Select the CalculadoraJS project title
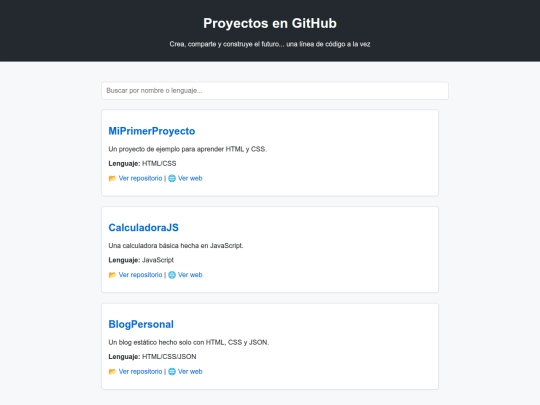540x405 pixels. [x=144, y=228]
